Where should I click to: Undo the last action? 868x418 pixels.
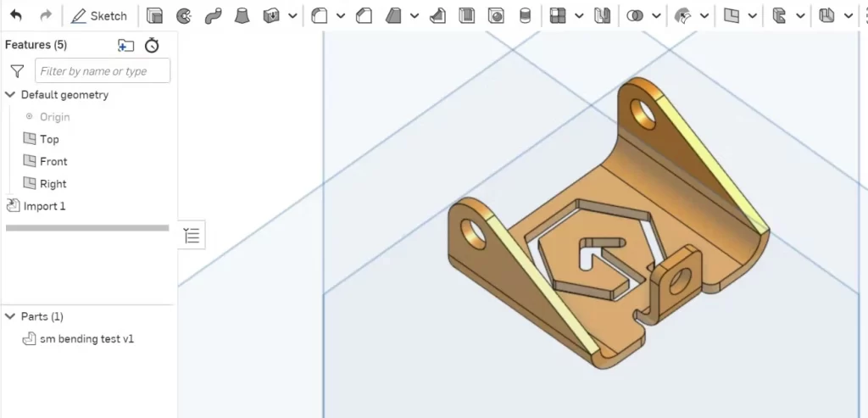16,15
